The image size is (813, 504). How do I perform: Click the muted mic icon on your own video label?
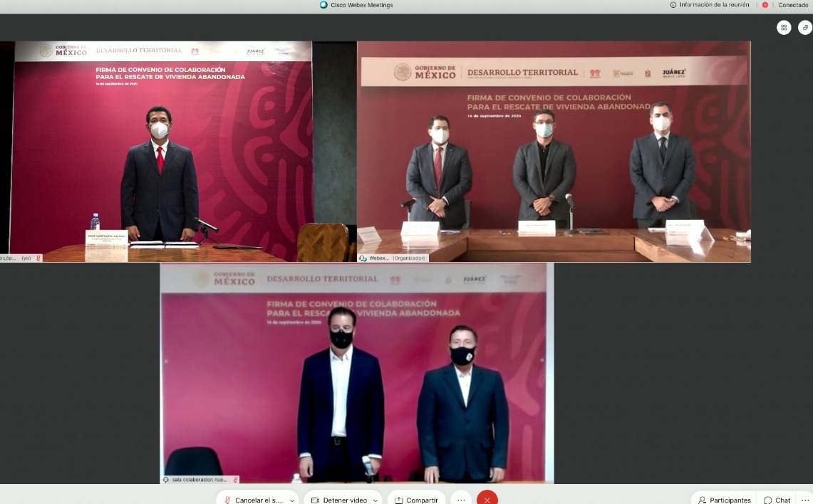[x=38, y=258]
